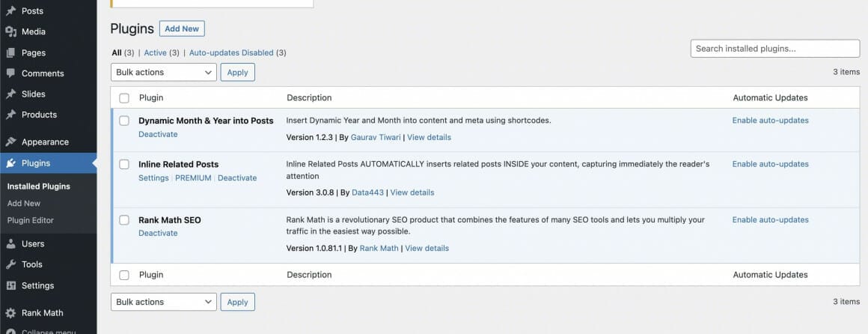Check the Rank Math SEO plugin checkbox
The height and width of the screenshot is (334, 868).
pyautogui.click(x=124, y=220)
